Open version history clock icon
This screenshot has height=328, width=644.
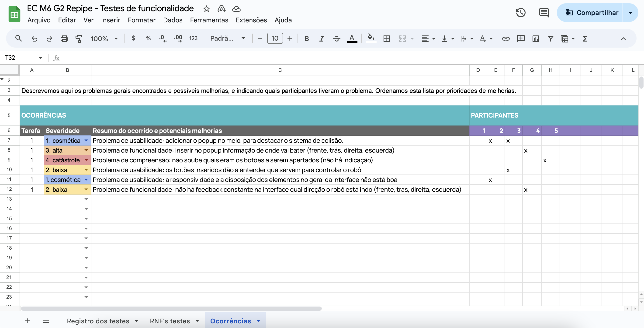[x=521, y=13]
